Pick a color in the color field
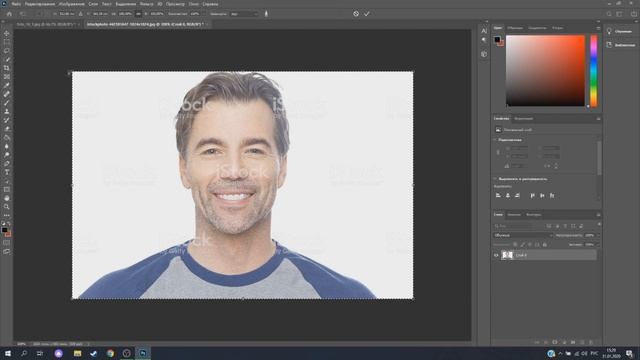640x360 pixels. point(545,71)
